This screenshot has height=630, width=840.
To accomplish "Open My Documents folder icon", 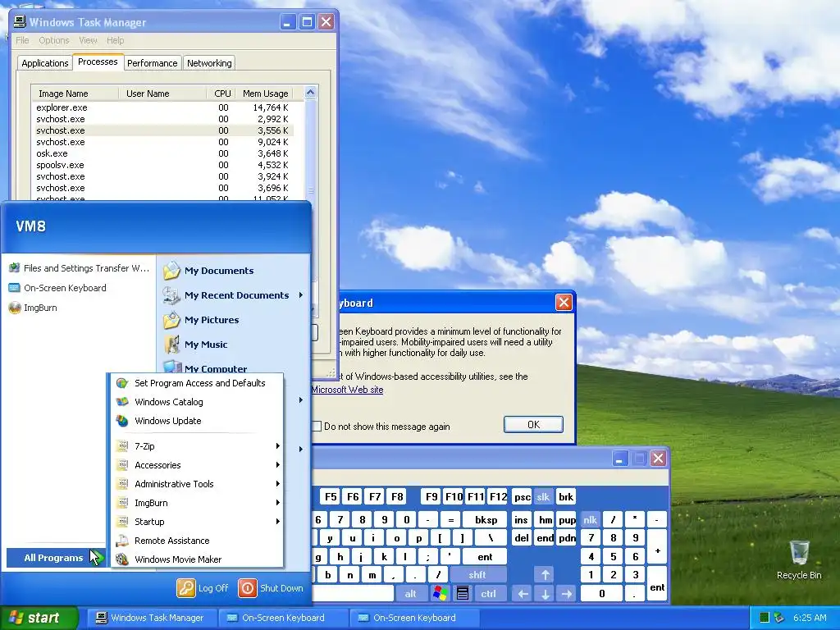I will click(172, 271).
